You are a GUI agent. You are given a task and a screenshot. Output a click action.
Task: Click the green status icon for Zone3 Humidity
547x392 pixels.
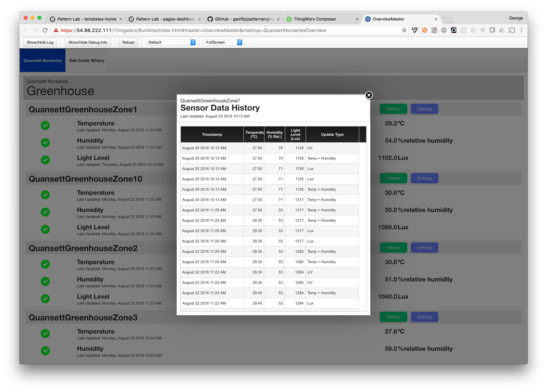point(45,351)
